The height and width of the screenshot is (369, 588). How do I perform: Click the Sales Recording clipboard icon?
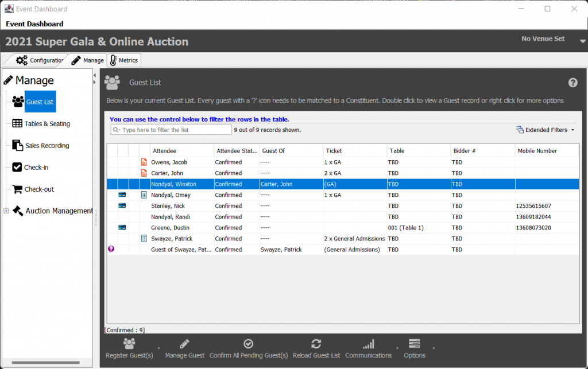pos(18,145)
